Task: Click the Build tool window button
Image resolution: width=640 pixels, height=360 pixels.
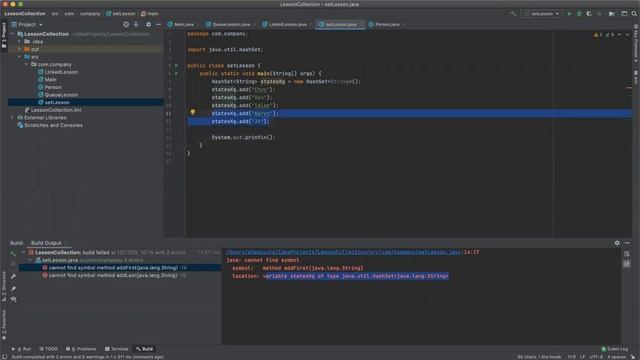Action: point(144,349)
